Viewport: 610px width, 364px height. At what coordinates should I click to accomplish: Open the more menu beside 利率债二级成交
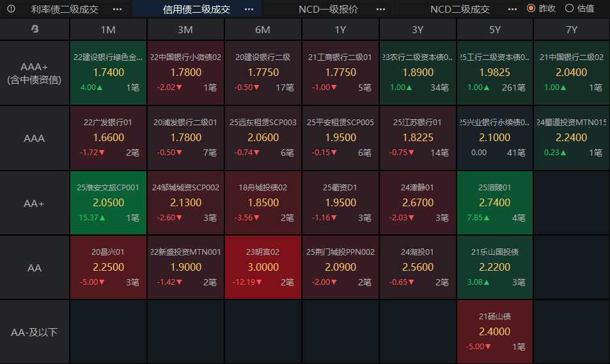[x=117, y=9]
